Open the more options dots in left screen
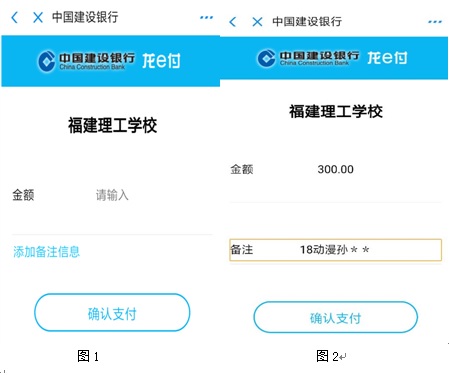This screenshot has height=390, width=449. [206, 17]
